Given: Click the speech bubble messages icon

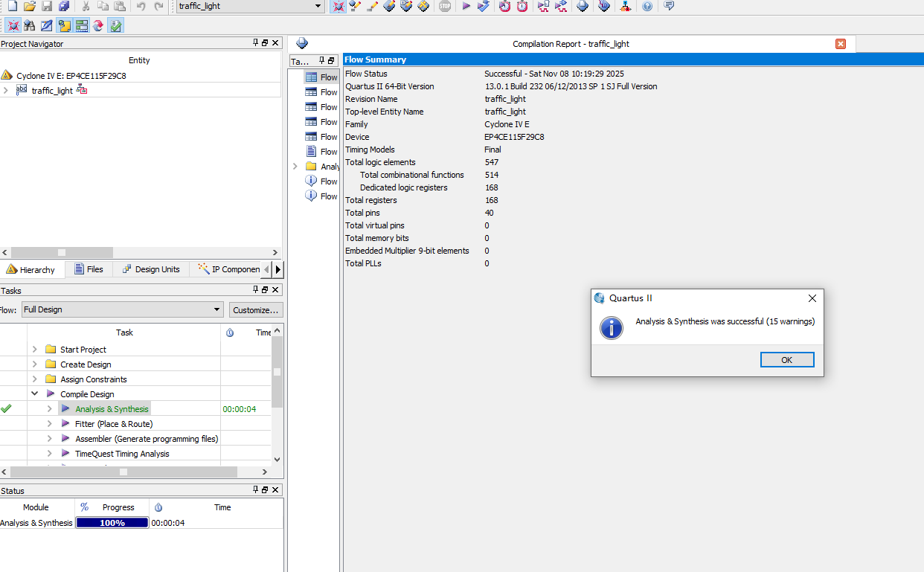Looking at the screenshot, I should coord(669,6).
